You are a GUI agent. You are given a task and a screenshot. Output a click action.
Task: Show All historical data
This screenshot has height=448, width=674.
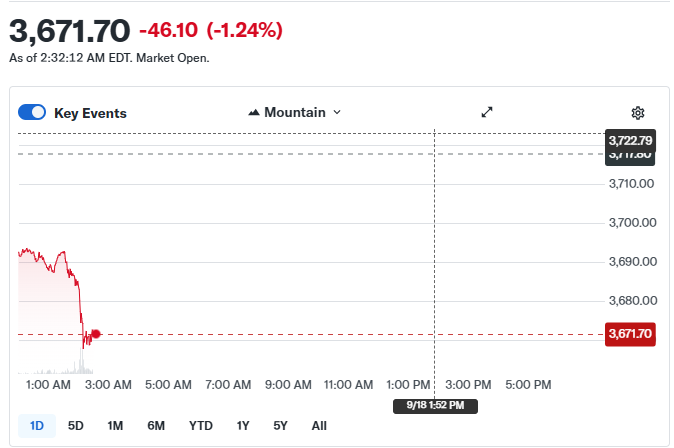319,426
